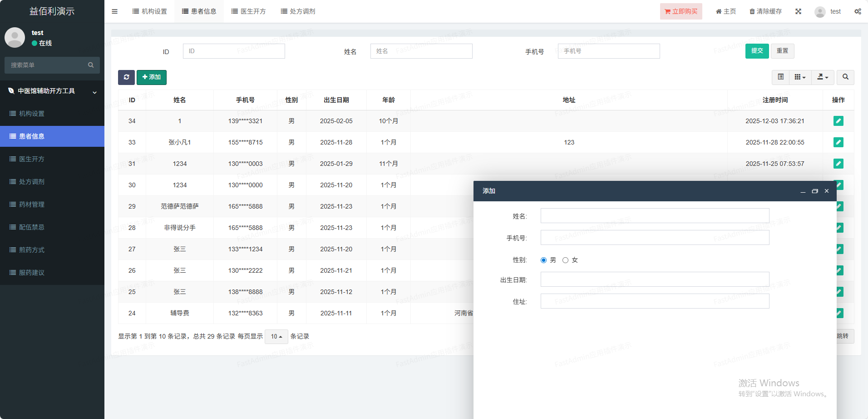Click the 添加 add button

tap(152, 77)
